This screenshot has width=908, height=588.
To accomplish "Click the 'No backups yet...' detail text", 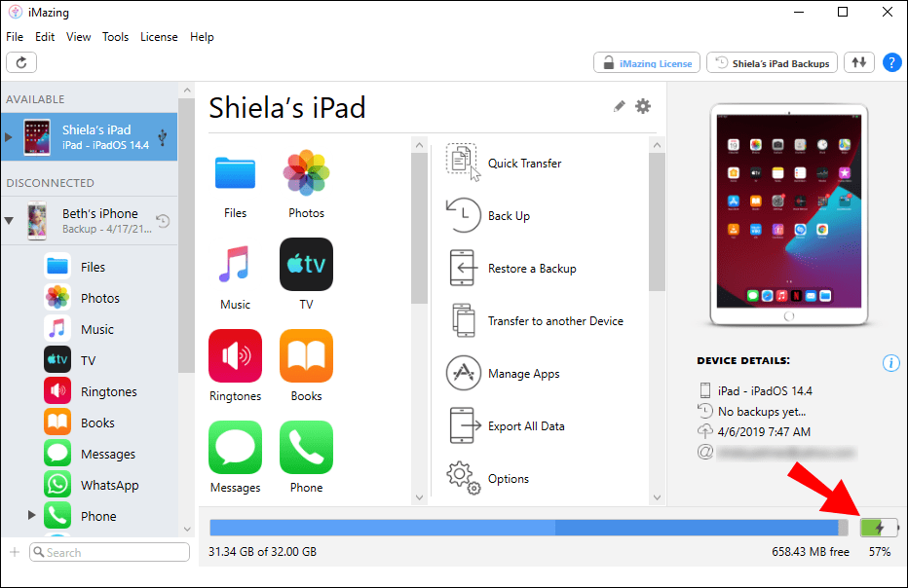I will 762,412.
